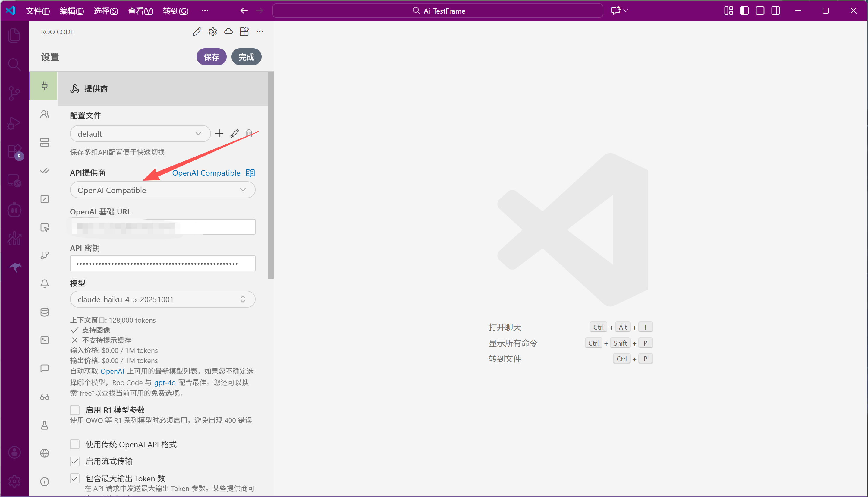Open the 查看(V) menu

140,11
